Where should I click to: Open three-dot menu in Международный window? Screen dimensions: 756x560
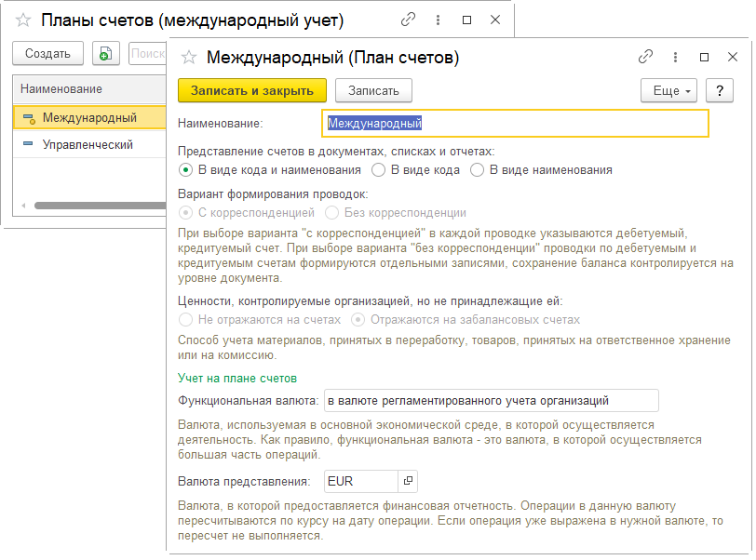point(675,58)
